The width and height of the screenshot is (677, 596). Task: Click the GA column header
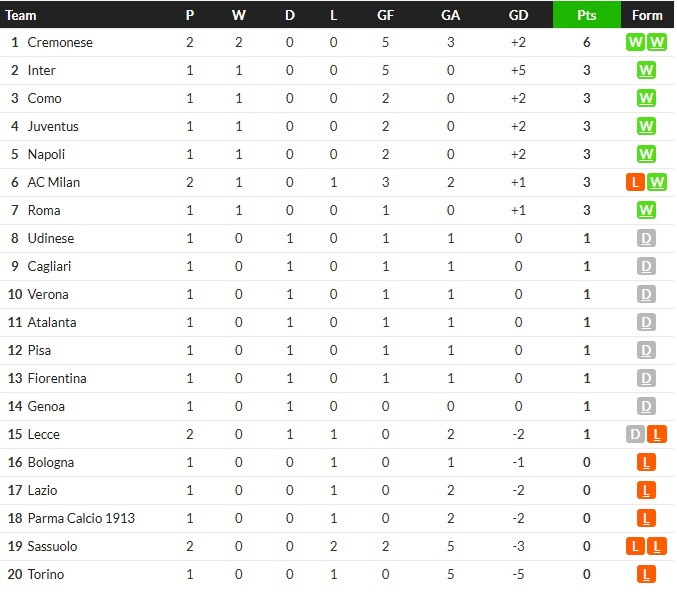(450, 15)
